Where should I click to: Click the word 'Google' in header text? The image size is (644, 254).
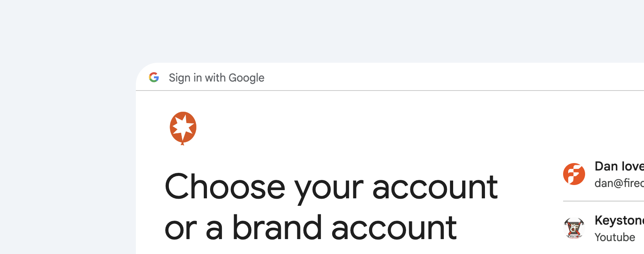(247, 78)
